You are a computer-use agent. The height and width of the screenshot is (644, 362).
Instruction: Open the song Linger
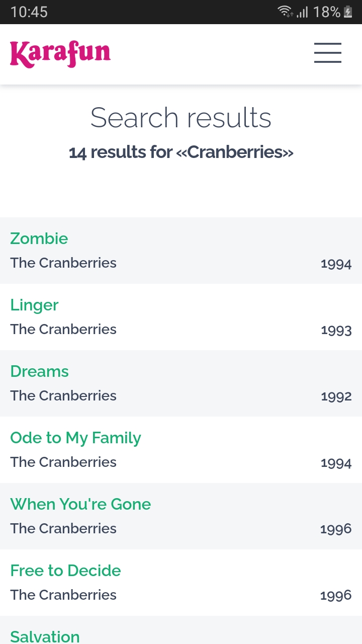34,305
